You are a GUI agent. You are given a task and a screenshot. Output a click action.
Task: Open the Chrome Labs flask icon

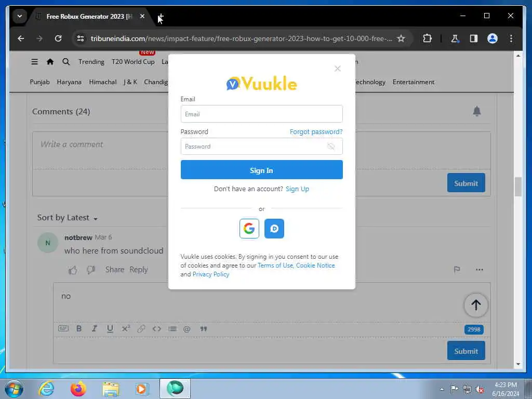[455, 38]
